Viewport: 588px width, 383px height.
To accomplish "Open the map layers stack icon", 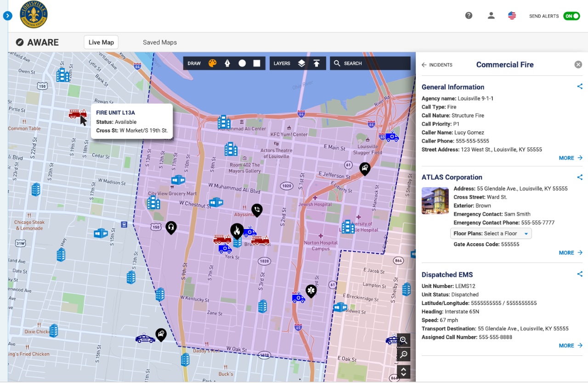I will point(301,63).
